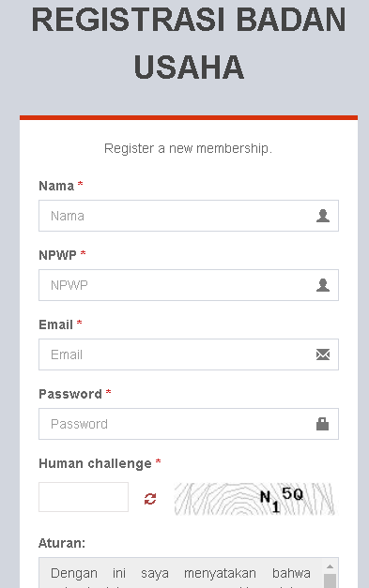Click the Password field label

coord(70,394)
